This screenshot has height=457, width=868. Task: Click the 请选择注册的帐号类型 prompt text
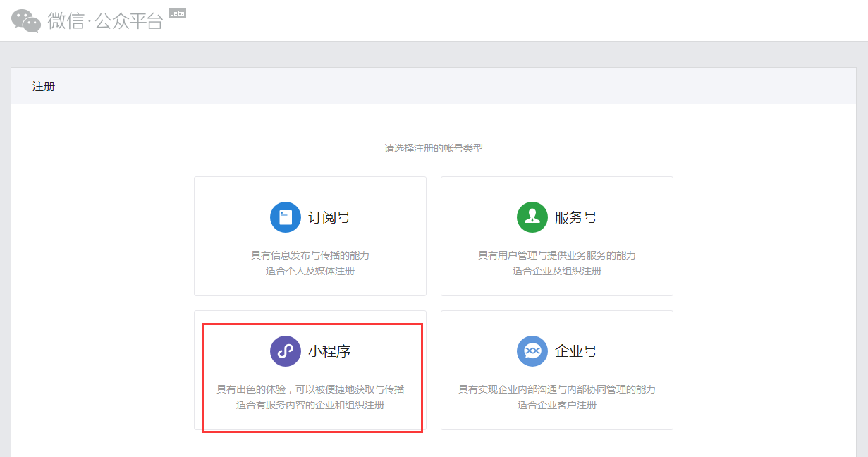point(434,148)
